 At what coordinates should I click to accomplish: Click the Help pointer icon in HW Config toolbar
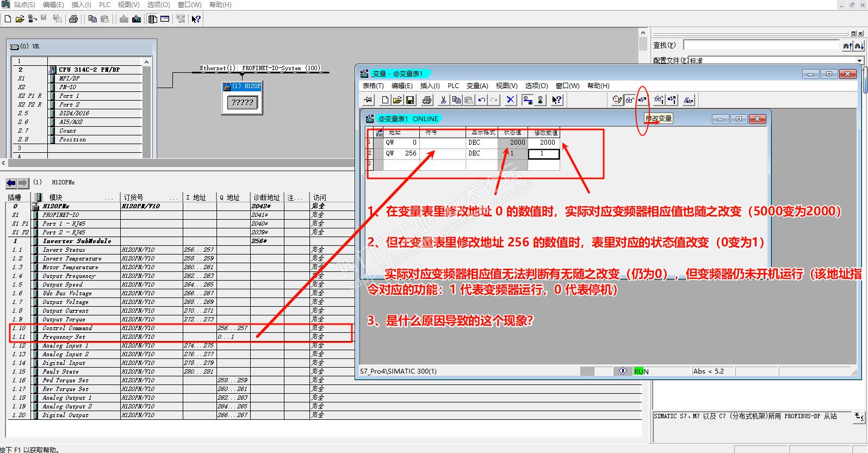pyautogui.click(x=196, y=19)
